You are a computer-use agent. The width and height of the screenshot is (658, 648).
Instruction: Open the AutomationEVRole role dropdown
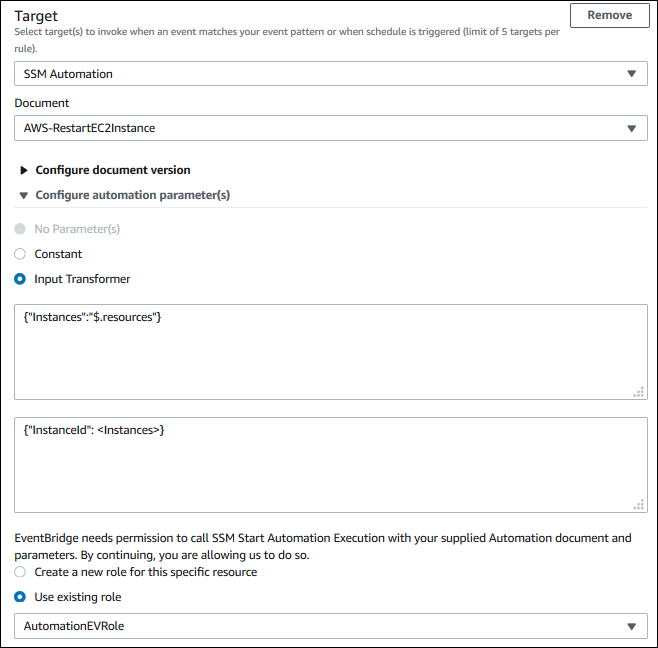click(320, 626)
